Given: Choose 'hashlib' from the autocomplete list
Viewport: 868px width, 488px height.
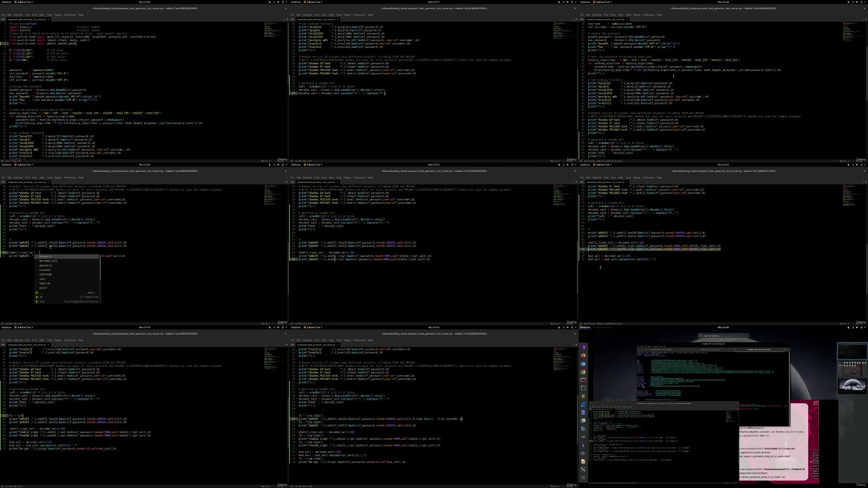Looking at the screenshot, I should tap(67, 283).
